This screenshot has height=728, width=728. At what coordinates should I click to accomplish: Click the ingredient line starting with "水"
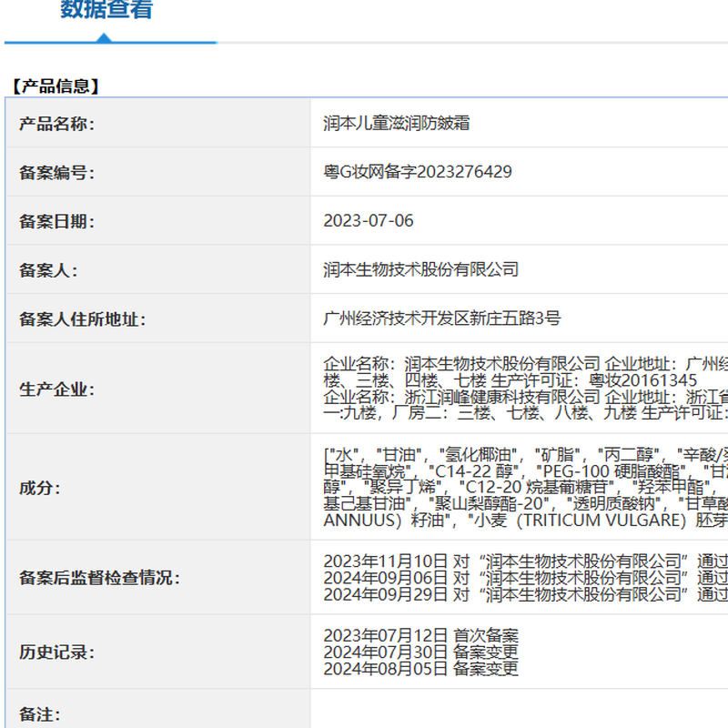(x=526, y=455)
